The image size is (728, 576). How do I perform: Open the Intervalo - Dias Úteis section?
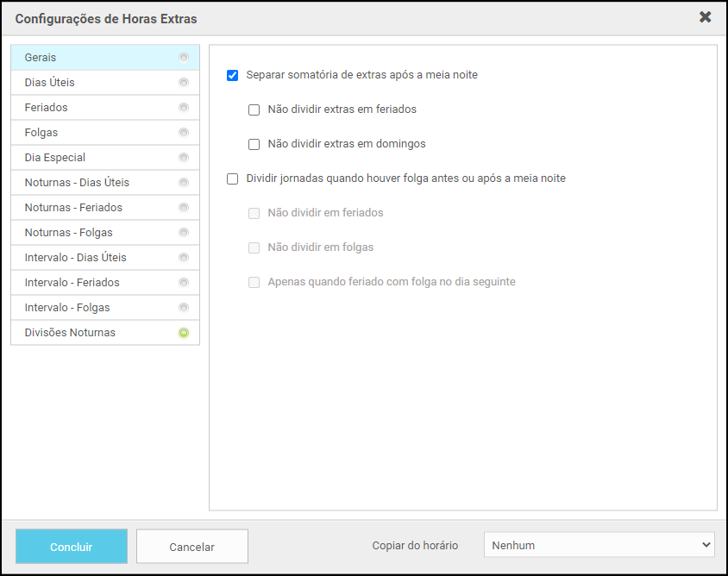click(x=75, y=258)
